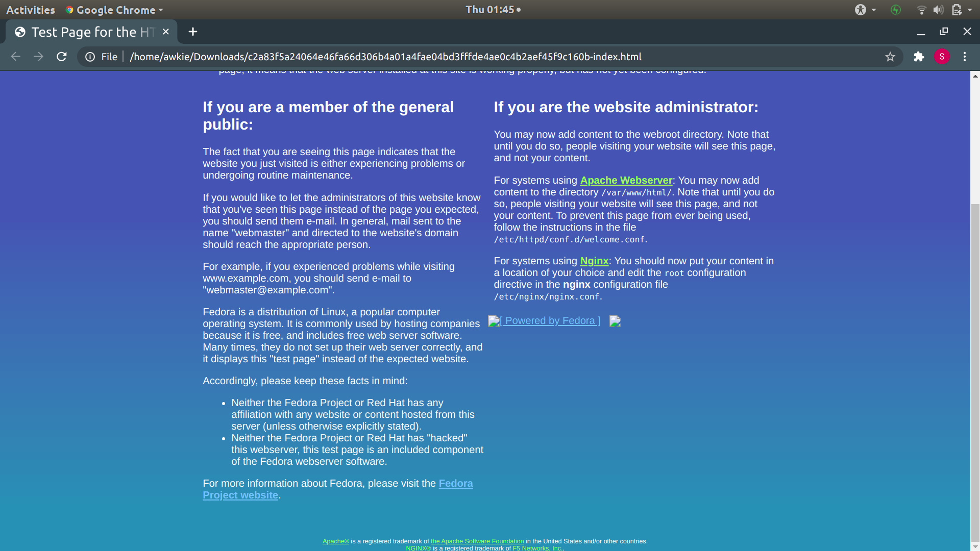
Task: Click the /etc/nginx/nginx.conf path
Action: tap(547, 296)
